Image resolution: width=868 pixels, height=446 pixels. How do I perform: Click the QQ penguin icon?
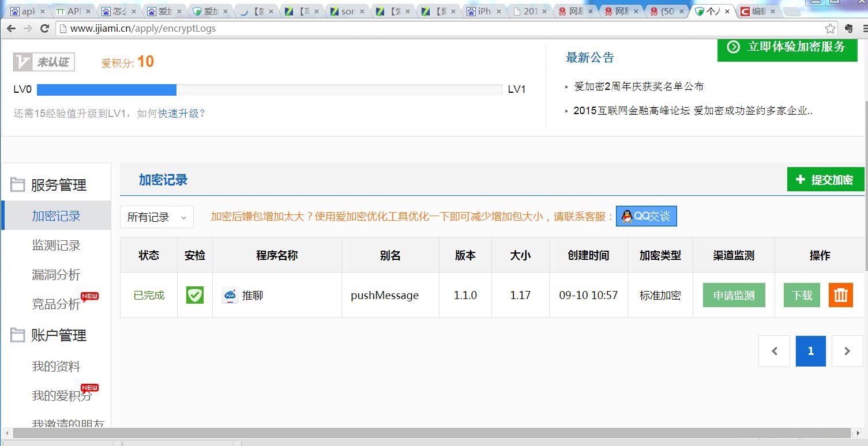tap(626, 216)
